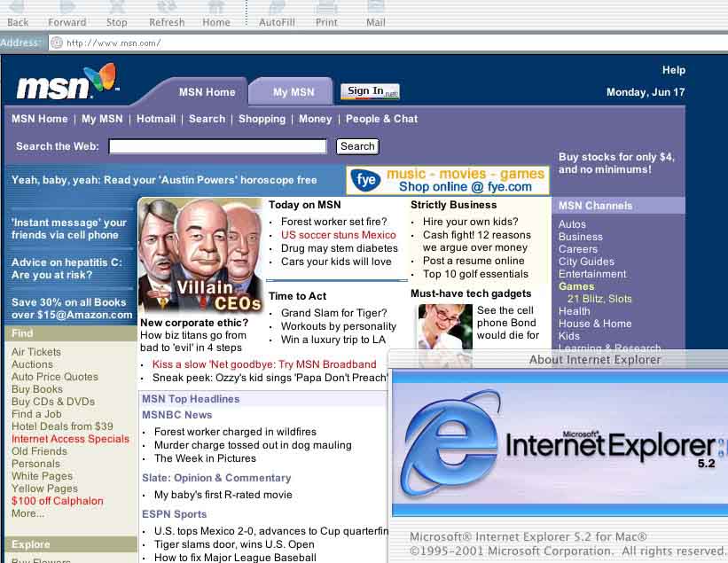Open Auto Price Quotes in Find list
Viewport: 728px width, 563px height.
click(x=55, y=377)
